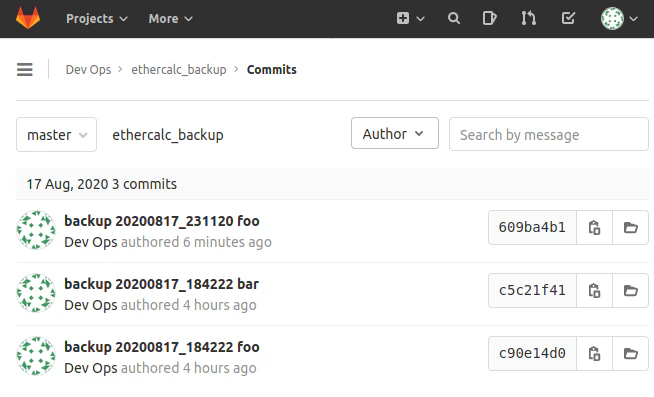
Task: Click author avatar of 231120 foo commit
Action: point(36,230)
